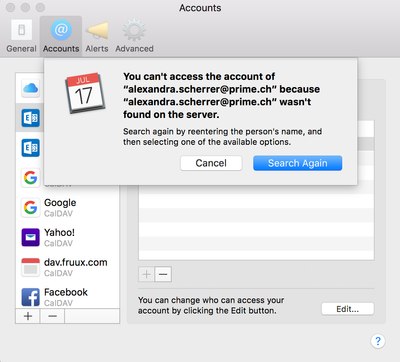Click the Calendar app icon in the dialog
This screenshot has width=400, height=362.
(84, 93)
